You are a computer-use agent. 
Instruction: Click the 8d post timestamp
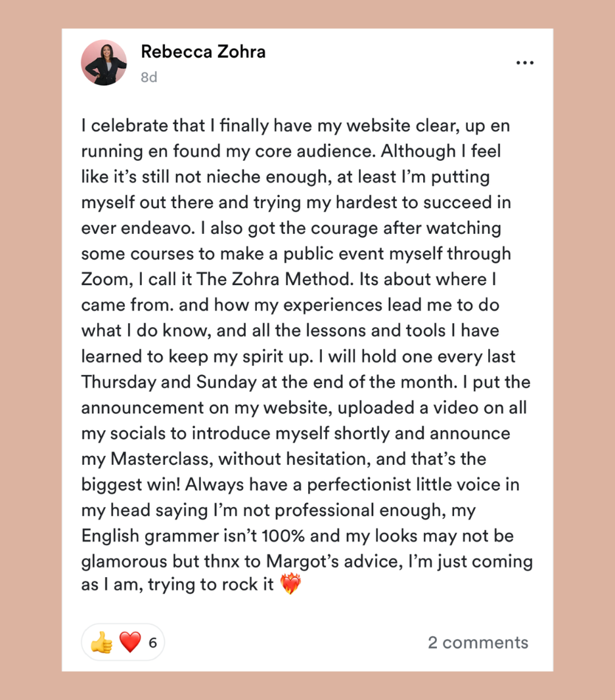[148, 77]
